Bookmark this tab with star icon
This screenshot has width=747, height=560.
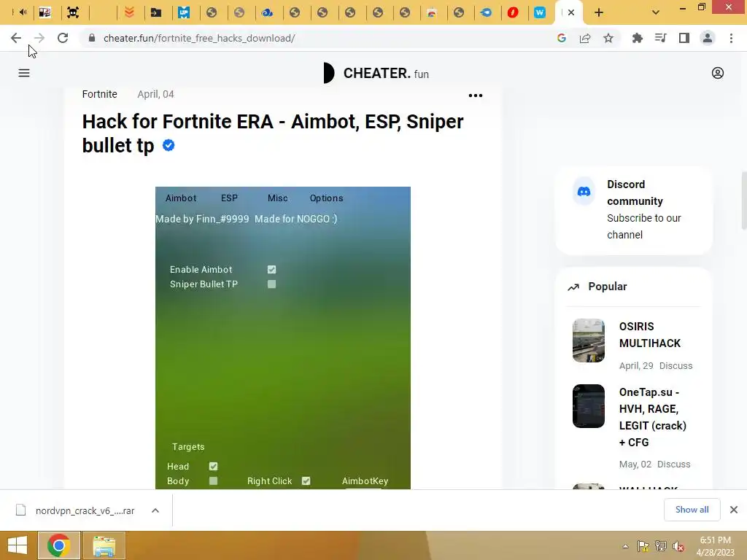pos(608,38)
